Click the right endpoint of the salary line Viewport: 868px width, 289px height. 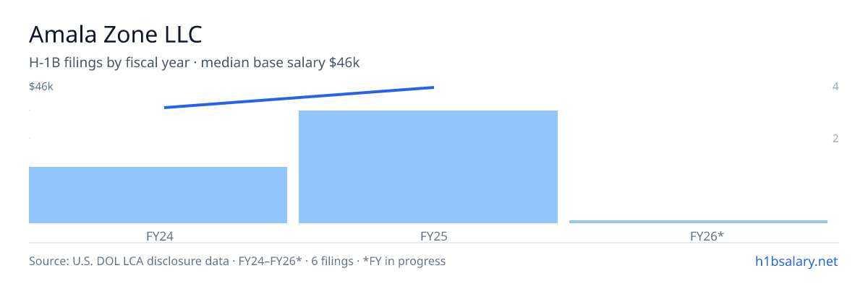pyautogui.click(x=433, y=87)
